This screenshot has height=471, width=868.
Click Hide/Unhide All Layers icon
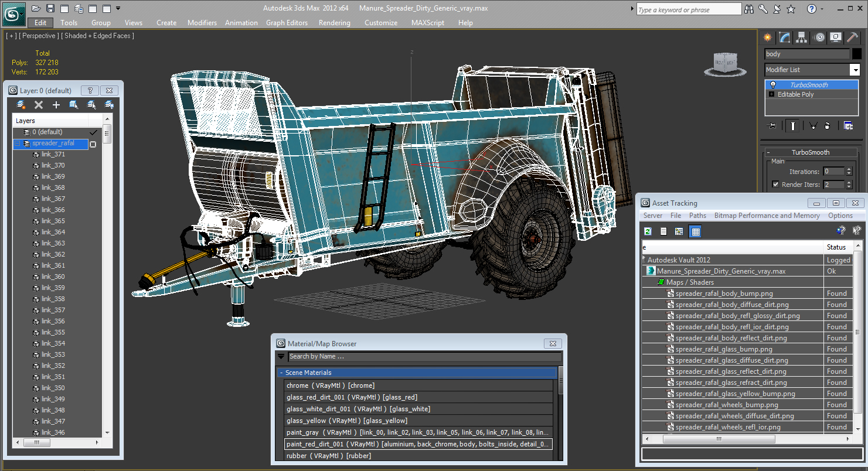coord(109,105)
